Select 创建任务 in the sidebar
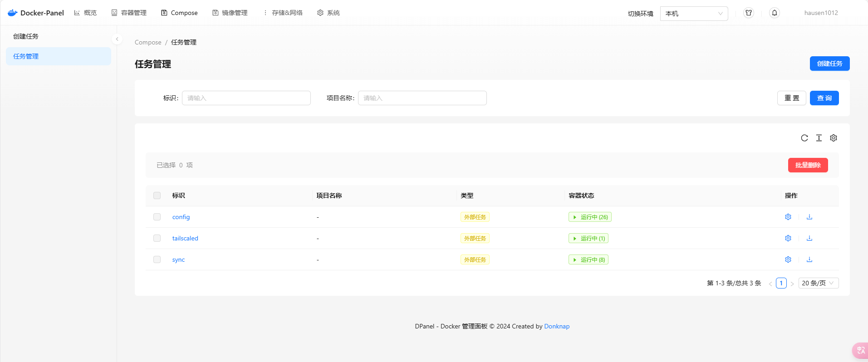Image resolution: width=868 pixels, height=362 pixels. 59,36
